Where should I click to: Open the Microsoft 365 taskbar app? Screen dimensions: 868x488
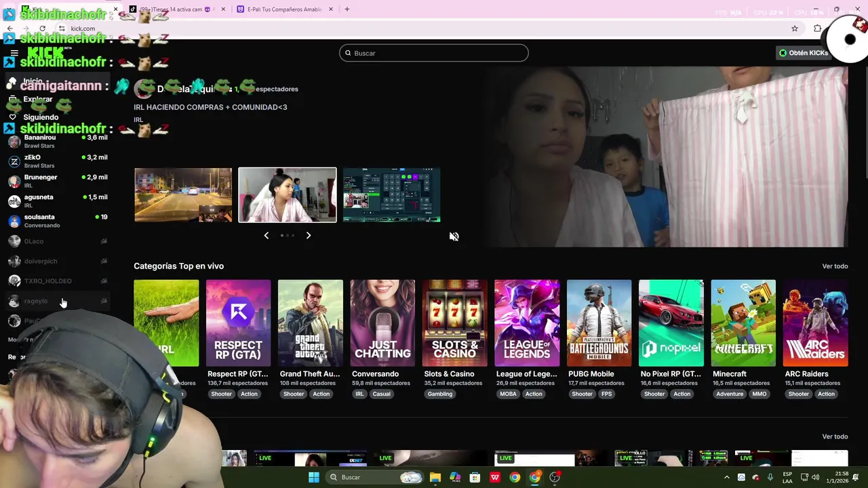tap(455, 477)
